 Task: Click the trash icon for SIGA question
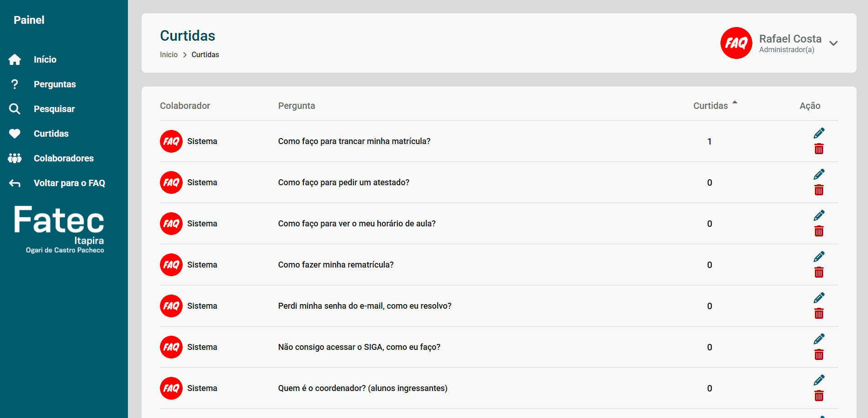click(819, 354)
